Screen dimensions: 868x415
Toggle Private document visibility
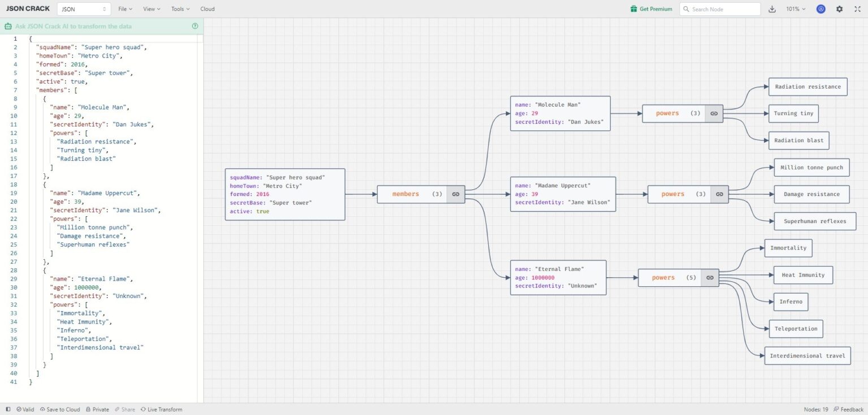(98, 409)
